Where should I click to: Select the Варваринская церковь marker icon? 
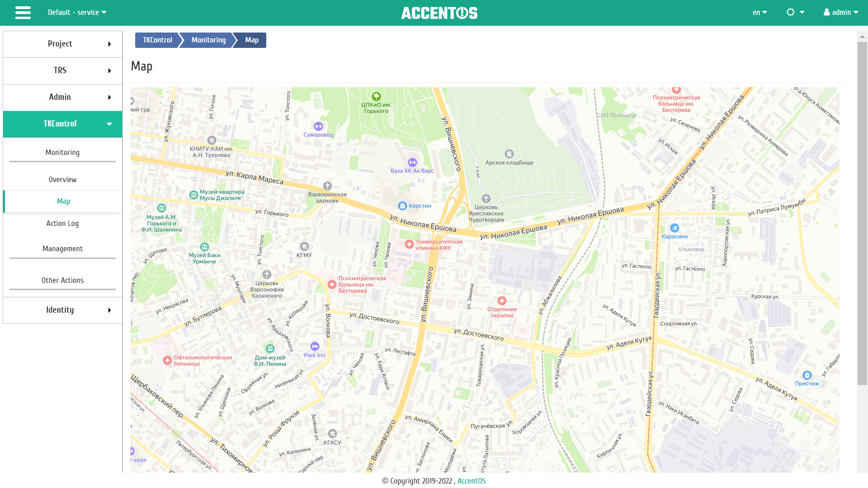(328, 186)
